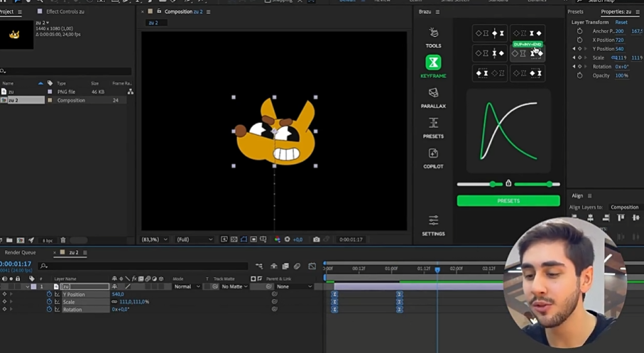Toggle Opacity stopwatch in Properties panel
The height and width of the screenshot is (353, 644).
(x=579, y=75)
